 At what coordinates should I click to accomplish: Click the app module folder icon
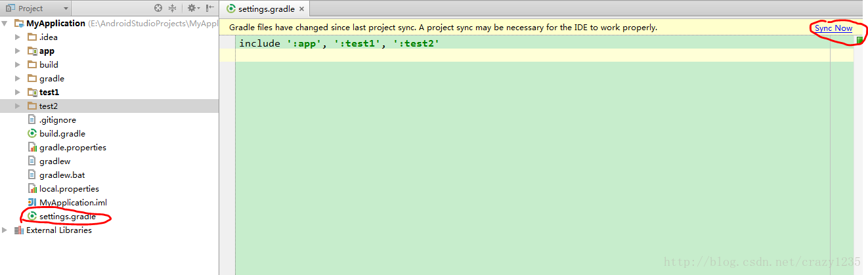click(x=32, y=51)
